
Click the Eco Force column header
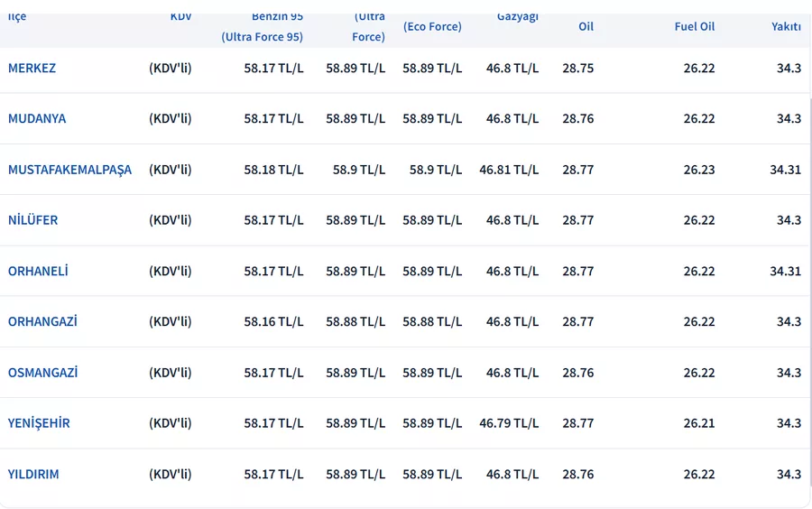tap(432, 26)
